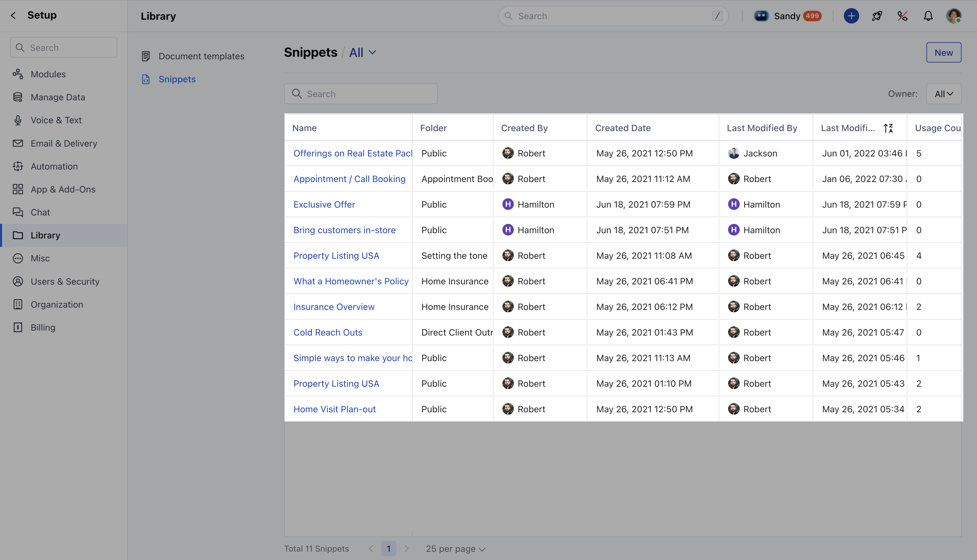Click the New snippet button
977x560 pixels.
[943, 52]
